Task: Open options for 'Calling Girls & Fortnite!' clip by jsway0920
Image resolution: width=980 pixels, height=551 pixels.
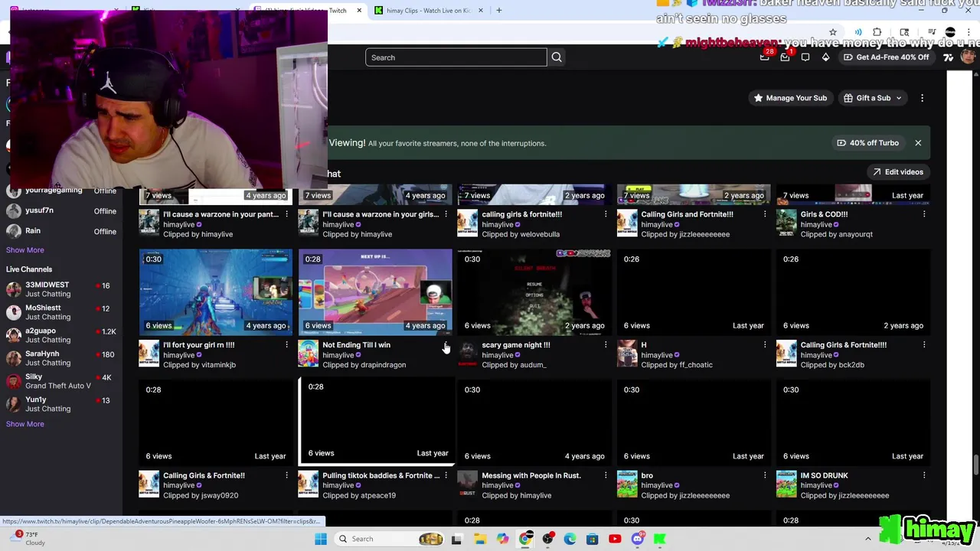Action: [286, 476]
